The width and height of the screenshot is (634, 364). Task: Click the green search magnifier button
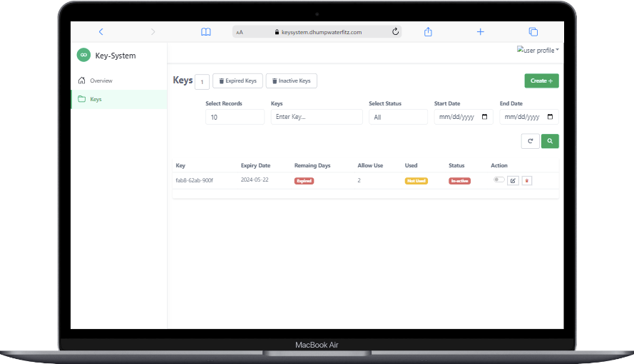click(x=550, y=141)
